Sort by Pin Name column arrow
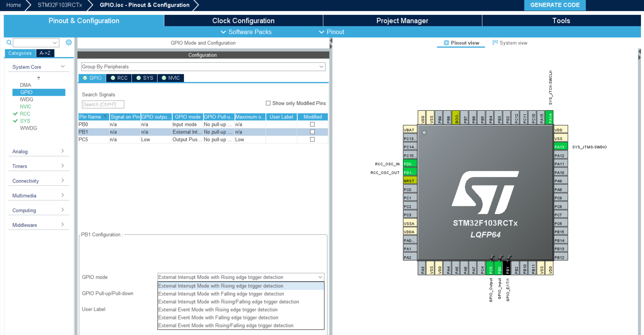 coord(105,116)
